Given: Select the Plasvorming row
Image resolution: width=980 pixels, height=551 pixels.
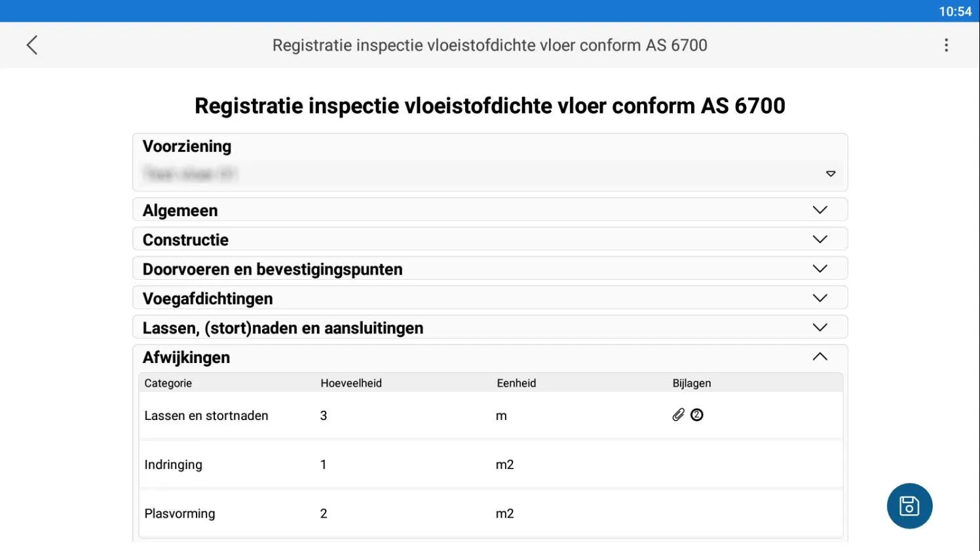Looking at the screenshot, I should 179,514.
